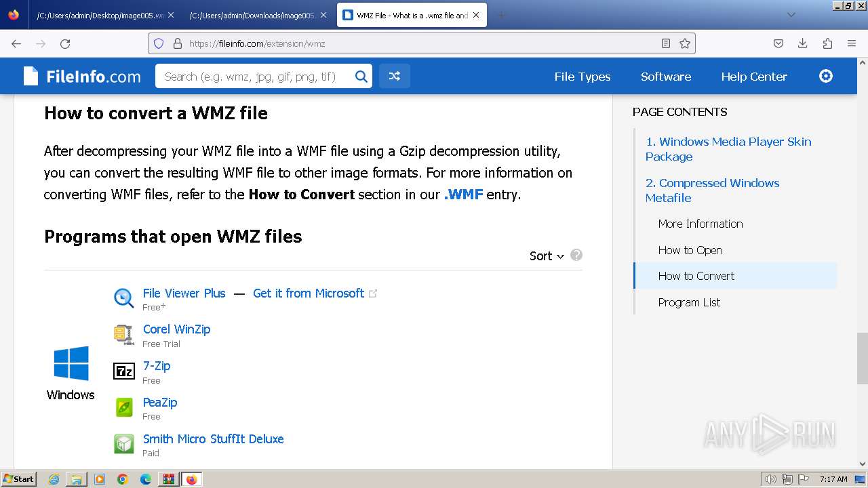Image resolution: width=868 pixels, height=488 pixels.
Task: Open Internet Explorer from the taskbar
Action: pyautogui.click(x=54, y=479)
